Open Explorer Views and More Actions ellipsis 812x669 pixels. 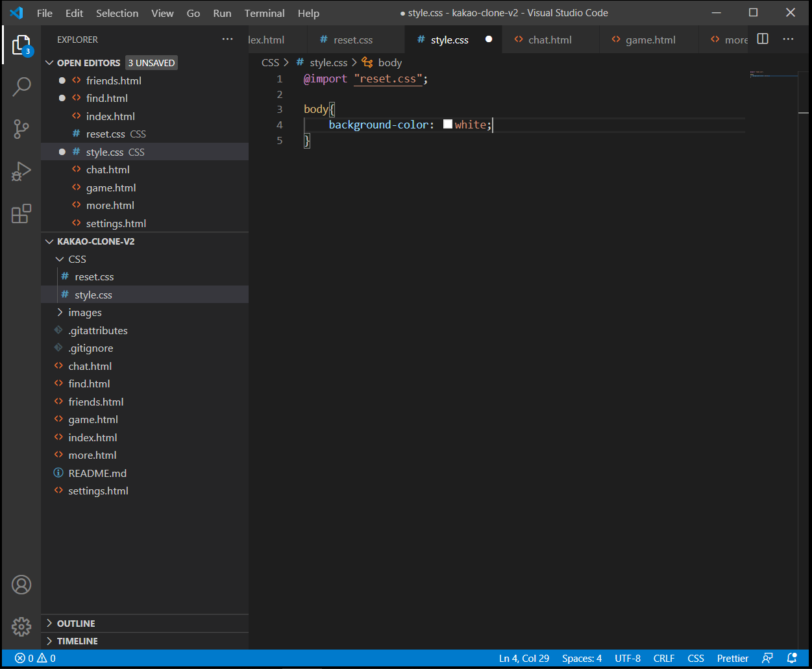pos(227,40)
